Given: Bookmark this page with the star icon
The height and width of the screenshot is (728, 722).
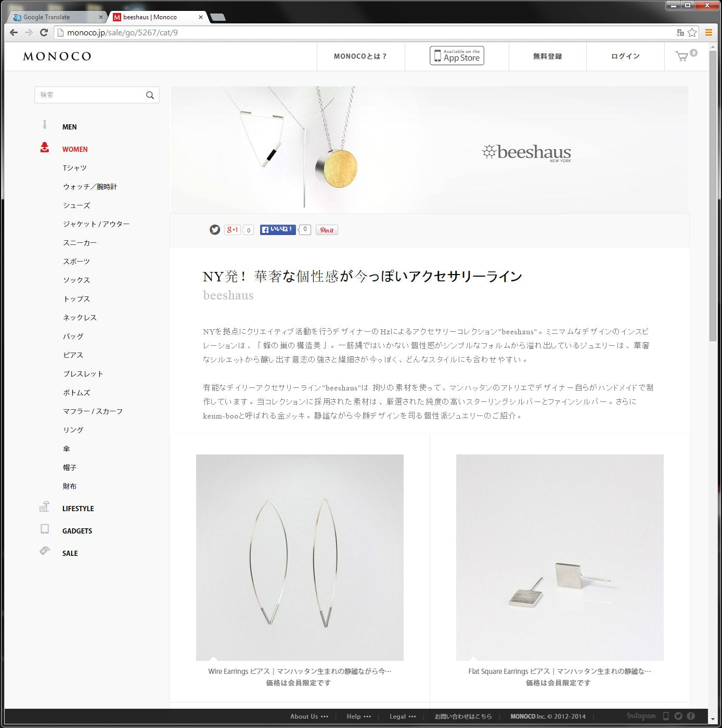Looking at the screenshot, I should (x=692, y=32).
